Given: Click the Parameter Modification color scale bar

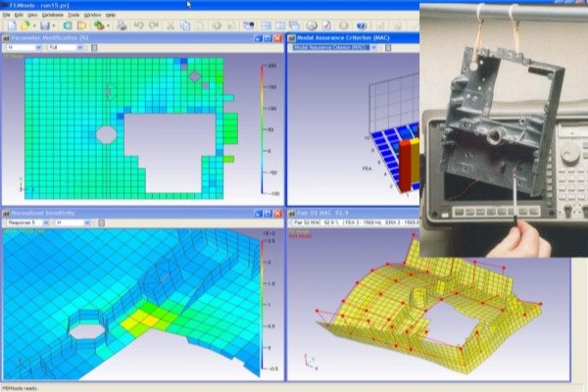Looking at the screenshot, I should [x=262, y=129].
